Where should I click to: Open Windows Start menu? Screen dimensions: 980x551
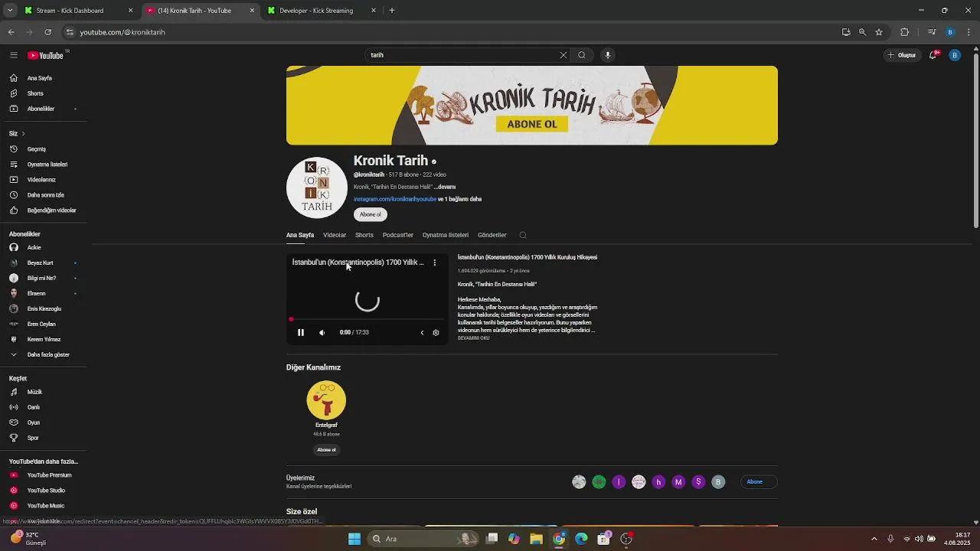point(354,539)
